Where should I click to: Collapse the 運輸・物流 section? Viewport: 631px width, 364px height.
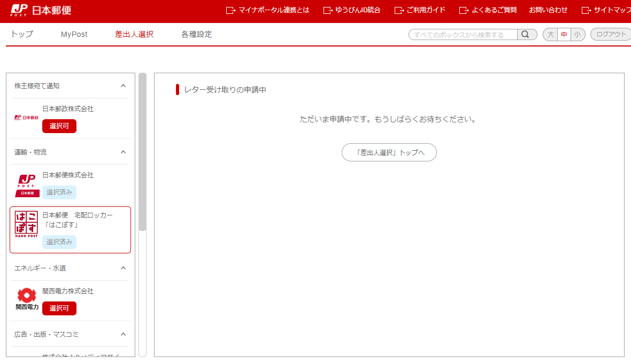click(123, 152)
